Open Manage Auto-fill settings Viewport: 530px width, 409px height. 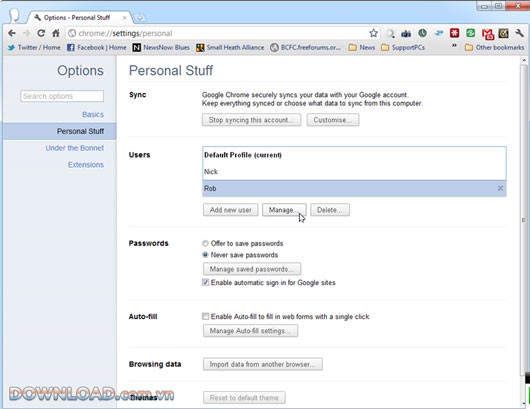pos(250,331)
